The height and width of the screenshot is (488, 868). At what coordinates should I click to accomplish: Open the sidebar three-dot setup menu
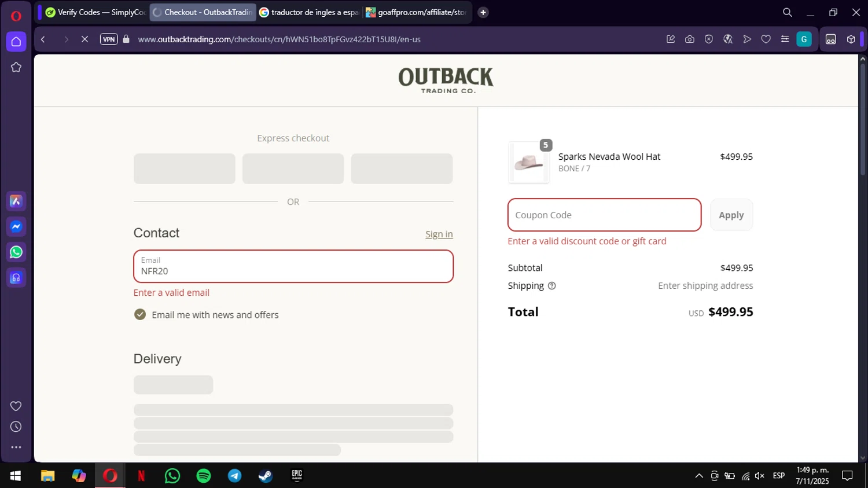tap(16, 447)
